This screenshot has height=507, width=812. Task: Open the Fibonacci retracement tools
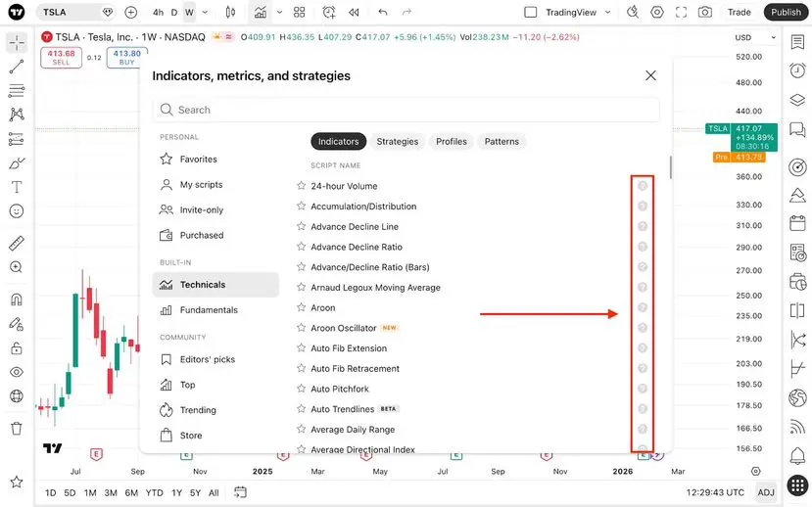(17, 91)
